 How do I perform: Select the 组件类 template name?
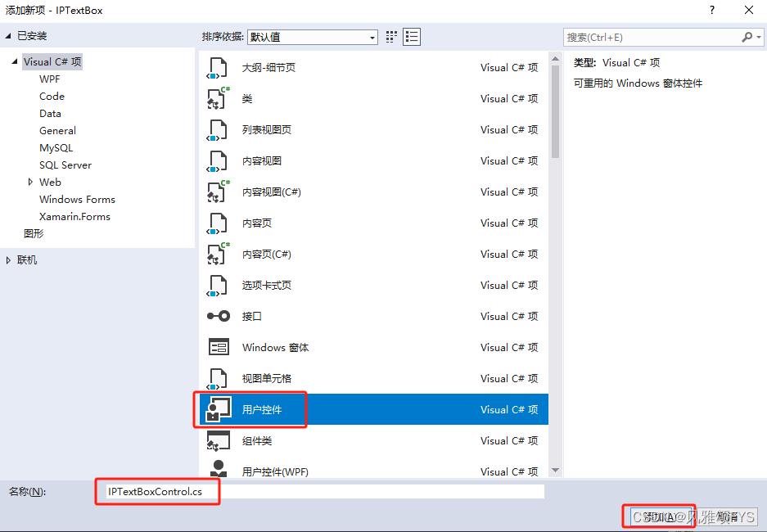257,440
